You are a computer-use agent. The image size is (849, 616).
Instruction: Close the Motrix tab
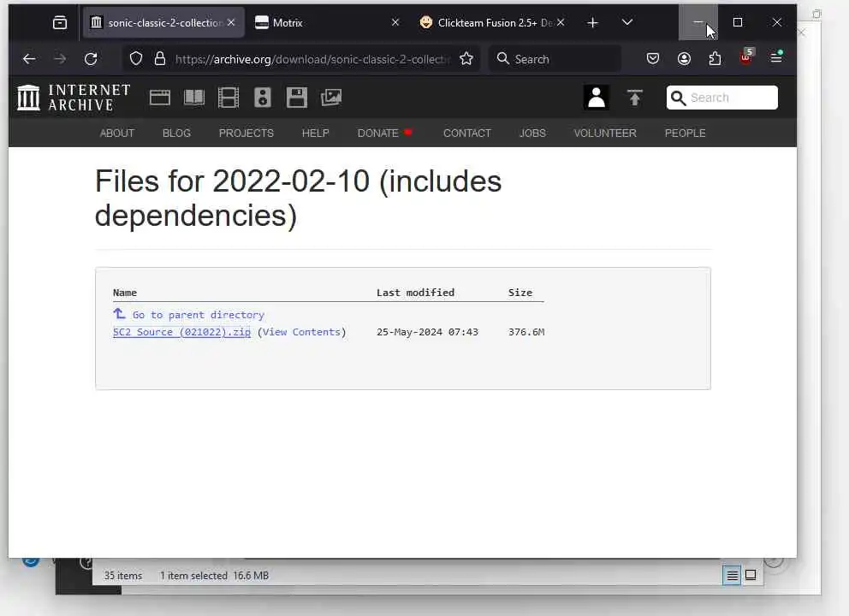point(395,23)
